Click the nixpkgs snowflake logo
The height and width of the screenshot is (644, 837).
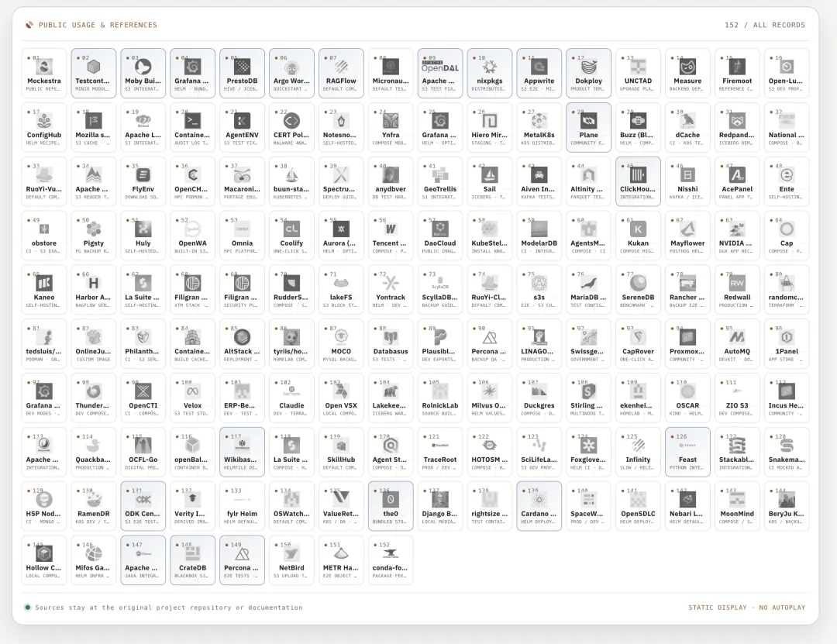[490, 67]
